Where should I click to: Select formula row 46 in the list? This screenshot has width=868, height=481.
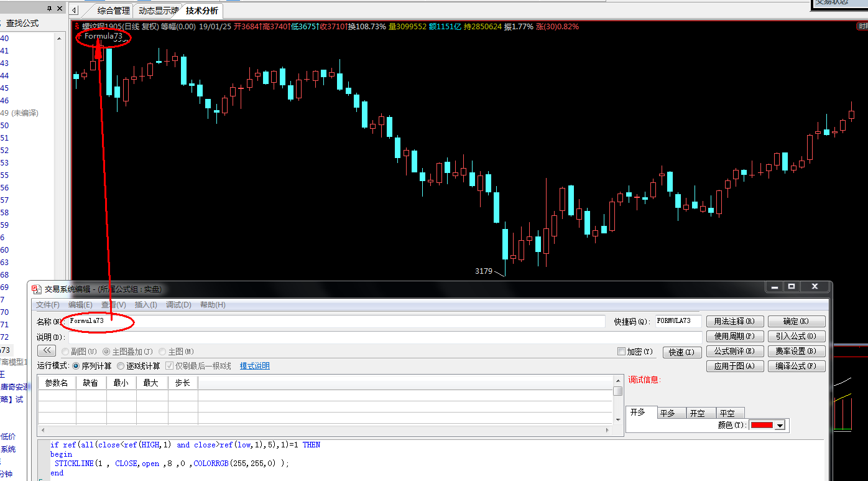[x=4, y=101]
